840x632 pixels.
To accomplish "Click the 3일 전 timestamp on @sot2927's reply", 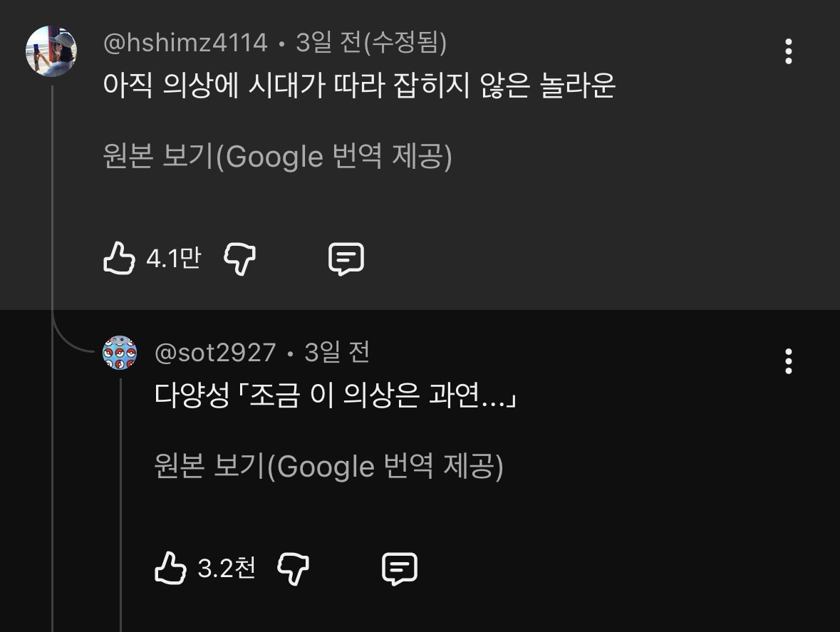I will [337, 353].
